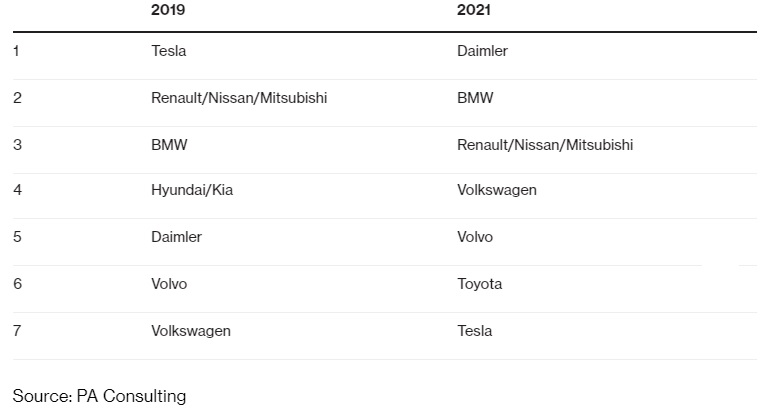Click the Source: PA Consulting text
Viewport: 765px width, 419px height.
tap(100, 396)
